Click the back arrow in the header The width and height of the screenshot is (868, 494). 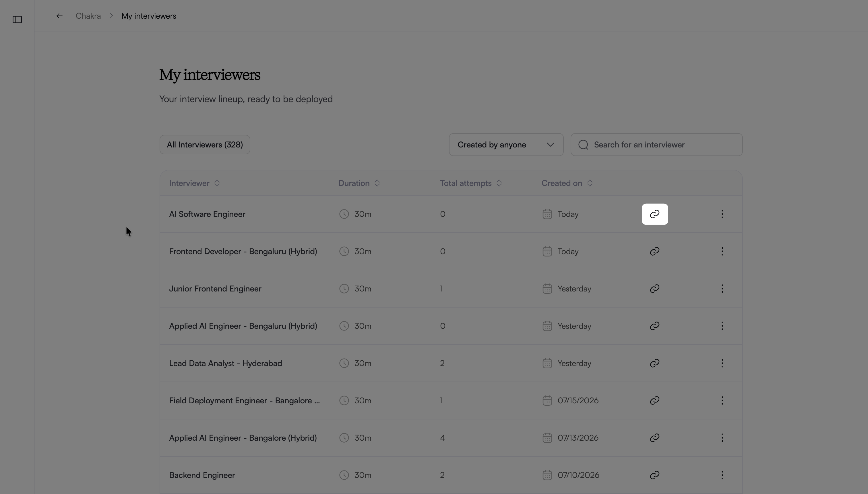[59, 16]
